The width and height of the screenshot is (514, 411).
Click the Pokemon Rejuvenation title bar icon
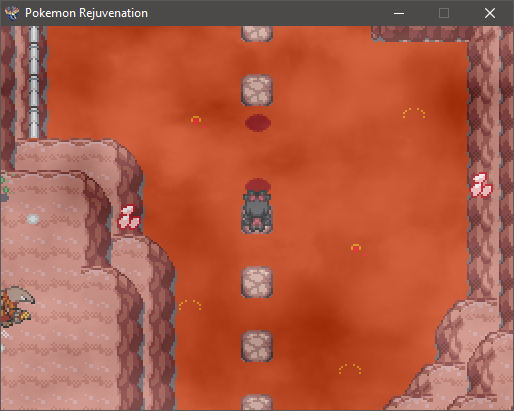(x=11, y=13)
